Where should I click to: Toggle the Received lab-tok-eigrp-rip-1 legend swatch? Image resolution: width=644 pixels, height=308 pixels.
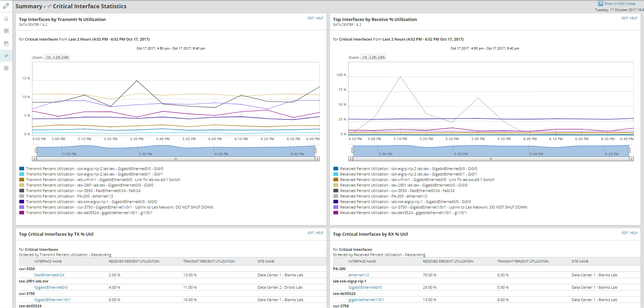pyautogui.click(x=336, y=202)
